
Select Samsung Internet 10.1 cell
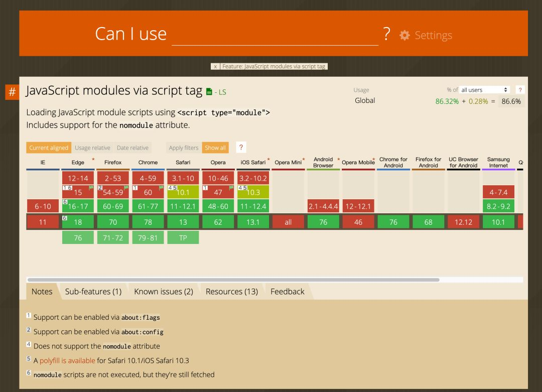[498, 222]
